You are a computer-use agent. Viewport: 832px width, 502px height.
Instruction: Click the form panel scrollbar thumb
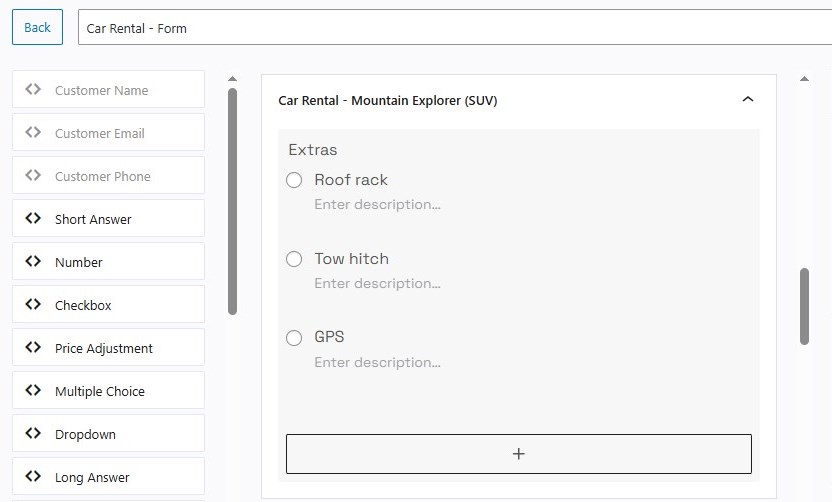click(x=804, y=306)
